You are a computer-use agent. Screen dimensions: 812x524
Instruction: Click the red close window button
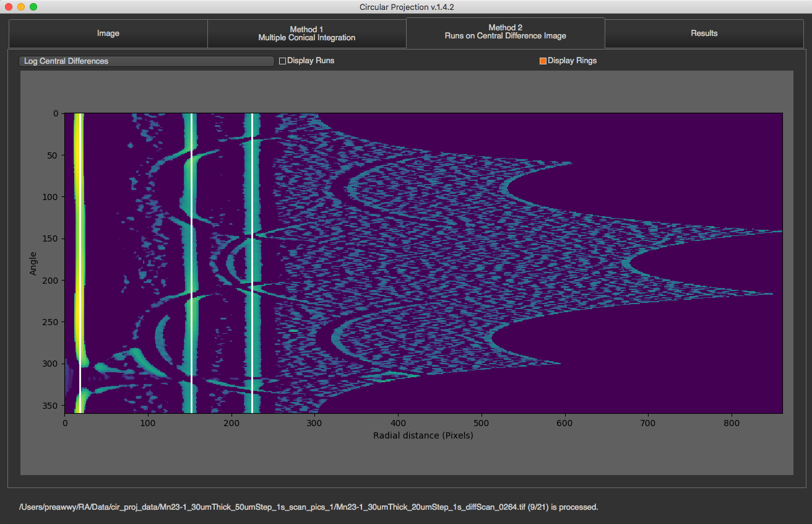[x=9, y=7]
